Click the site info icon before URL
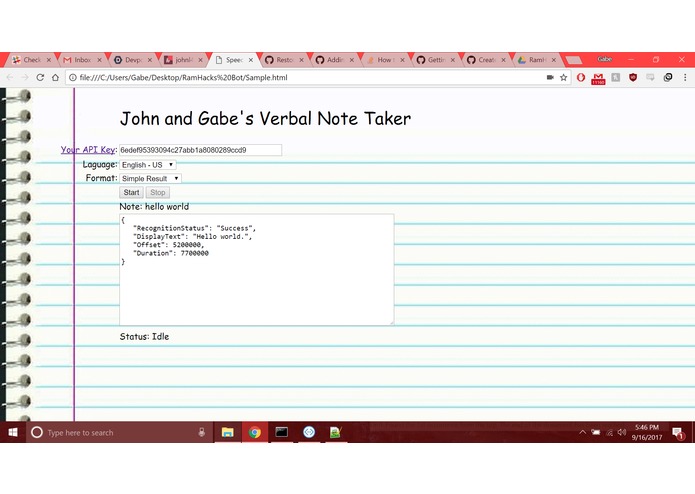This screenshot has height=494, width=695. (x=72, y=78)
